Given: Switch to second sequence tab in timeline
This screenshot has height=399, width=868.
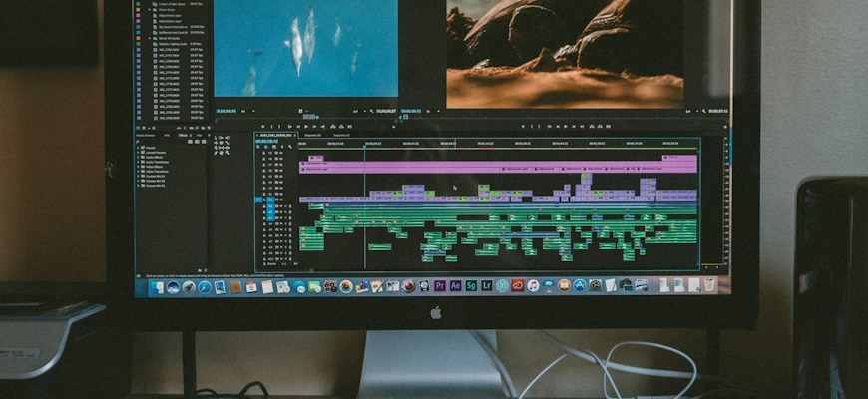Looking at the screenshot, I should [312, 135].
